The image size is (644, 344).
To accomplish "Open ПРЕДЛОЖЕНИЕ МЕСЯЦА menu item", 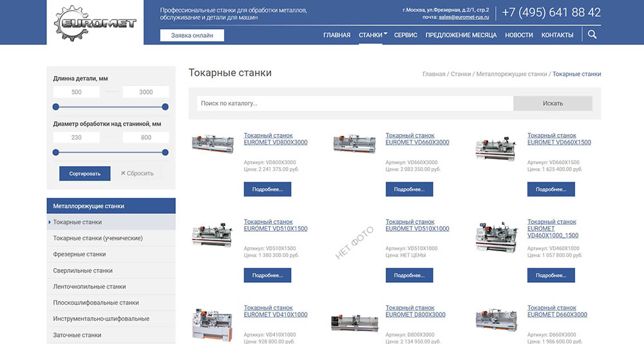I will [x=461, y=35].
